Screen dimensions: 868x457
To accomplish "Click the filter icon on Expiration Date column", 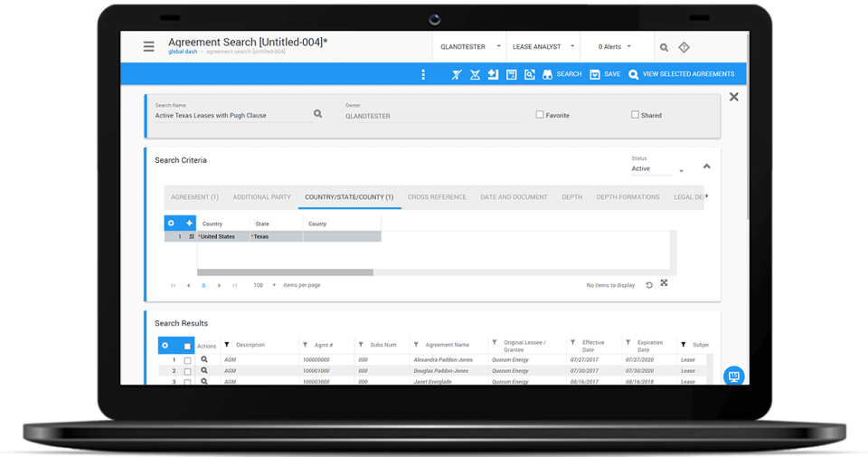I will point(627,342).
